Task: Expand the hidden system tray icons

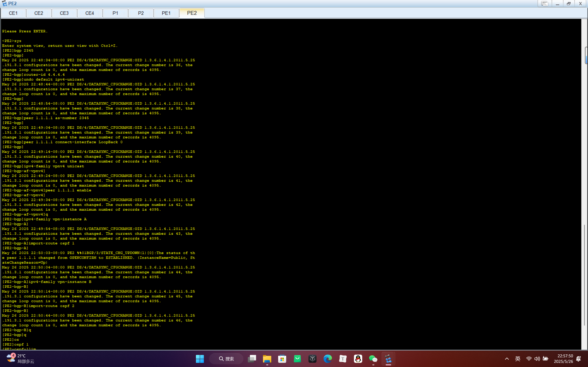Action: [x=507, y=359]
